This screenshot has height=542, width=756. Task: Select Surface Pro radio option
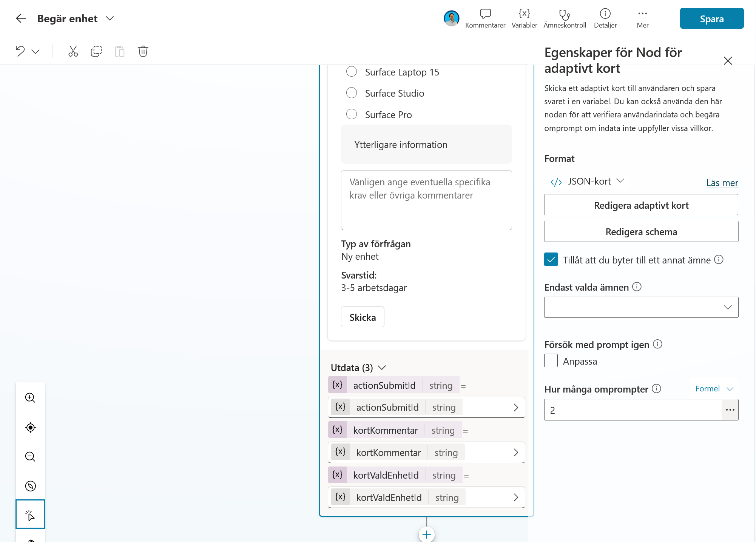point(352,114)
